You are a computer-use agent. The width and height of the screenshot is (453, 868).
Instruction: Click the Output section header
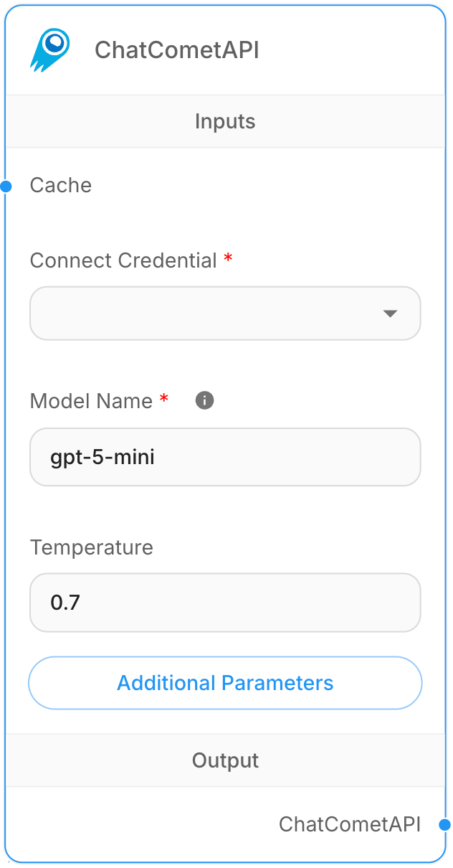225,760
